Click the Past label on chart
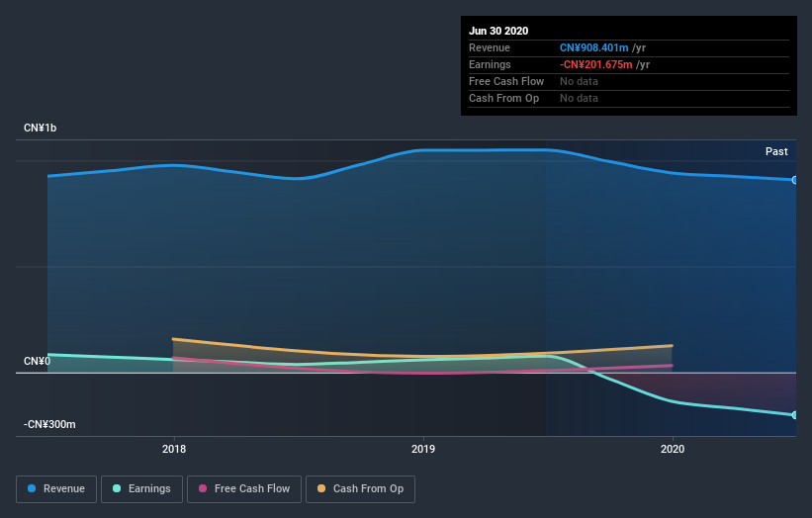Image resolution: width=812 pixels, height=518 pixels. [x=776, y=151]
